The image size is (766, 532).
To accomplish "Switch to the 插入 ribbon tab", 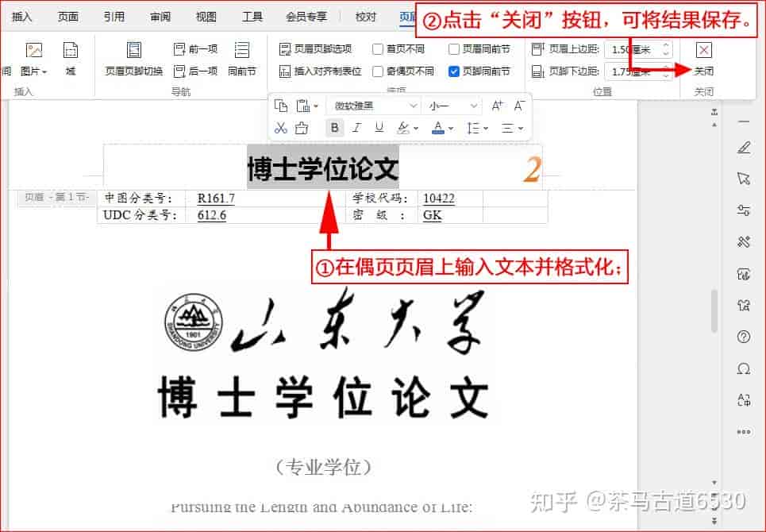I will (x=21, y=17).
